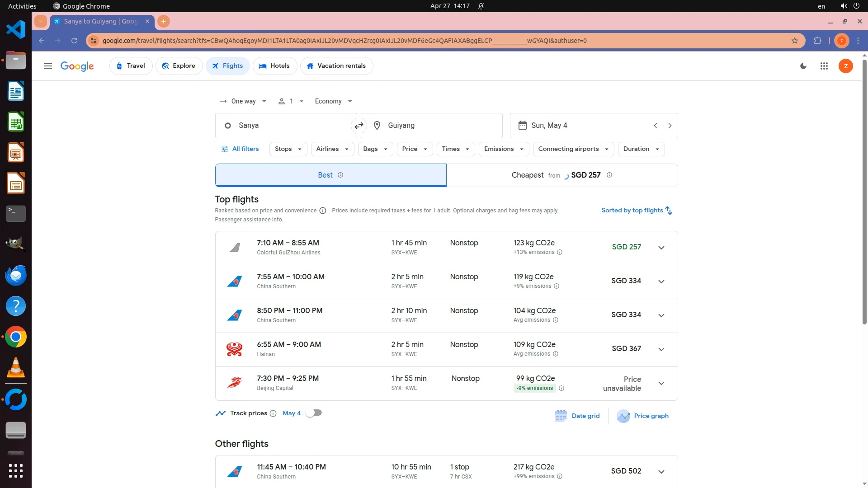The width and height of the screenshot is (868, 488).
Task: Expand the SGD 257 Colorful GuiZhou flight
Action: [x=661, y=248]
